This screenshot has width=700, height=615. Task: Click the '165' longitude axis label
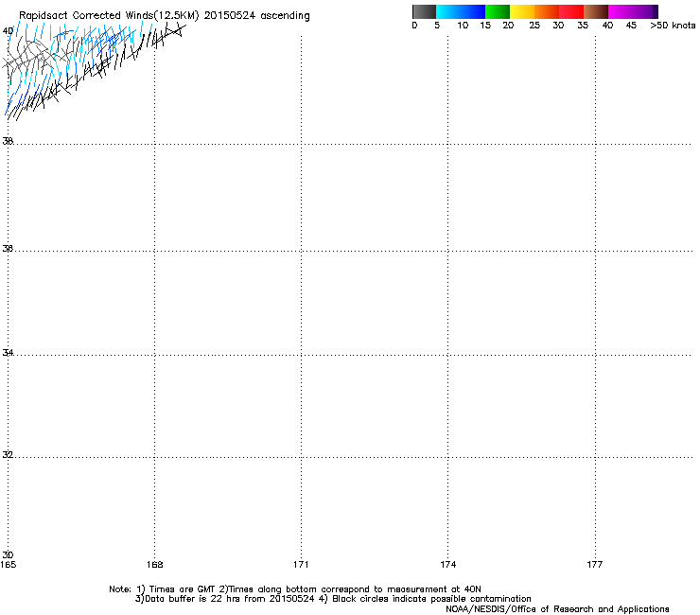[x=8, y=565]
